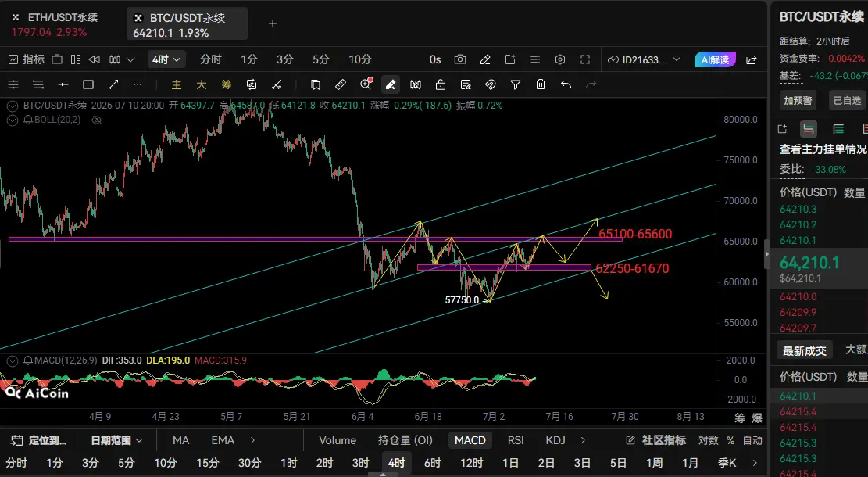
Task: Toggle BOLL indicator visibility eye
Action: point(96,120)
